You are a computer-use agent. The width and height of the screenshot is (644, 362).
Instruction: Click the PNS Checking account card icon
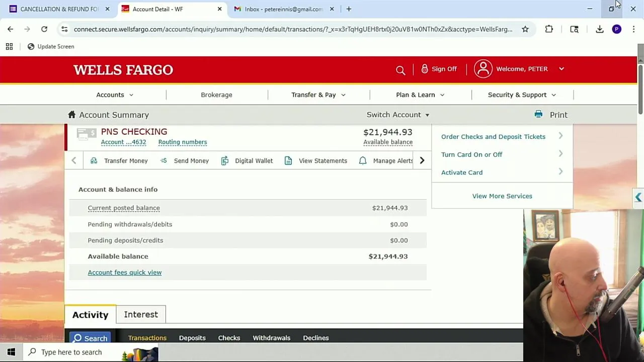[87, 133]
